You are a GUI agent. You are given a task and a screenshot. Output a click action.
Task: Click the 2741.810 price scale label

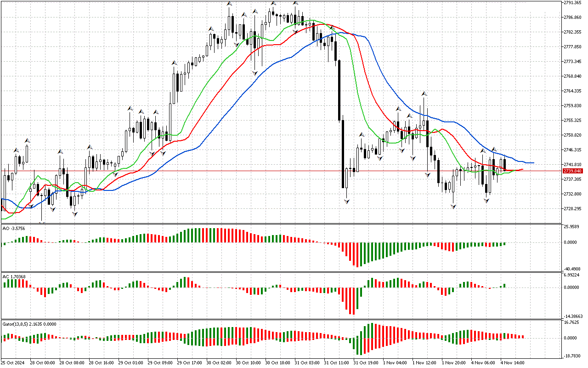click(x=572, y=165)
